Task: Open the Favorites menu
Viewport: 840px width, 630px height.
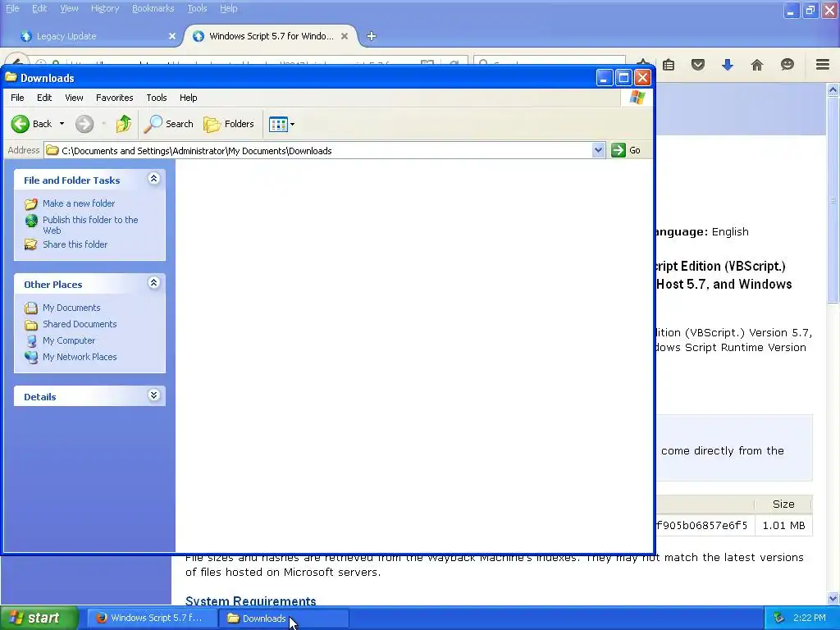Action: pyautogui.click(x=115, y=98)
